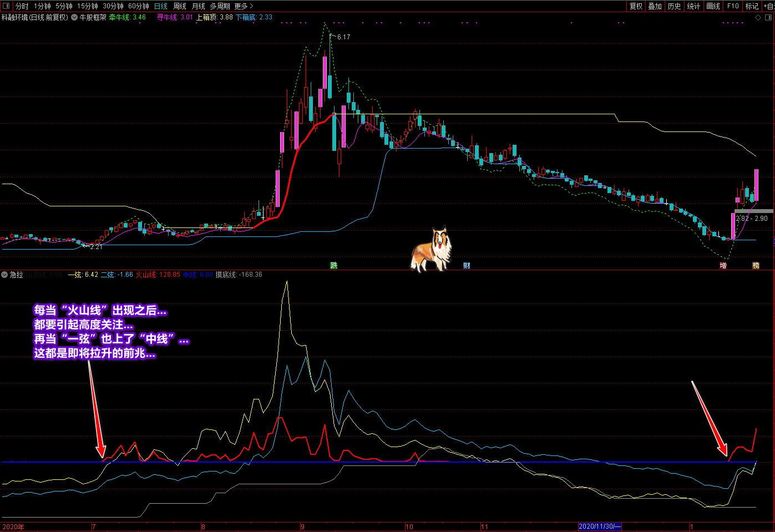Click the 叠加 overlay button
The image size is (775, 532).
[x=655, y=6]
